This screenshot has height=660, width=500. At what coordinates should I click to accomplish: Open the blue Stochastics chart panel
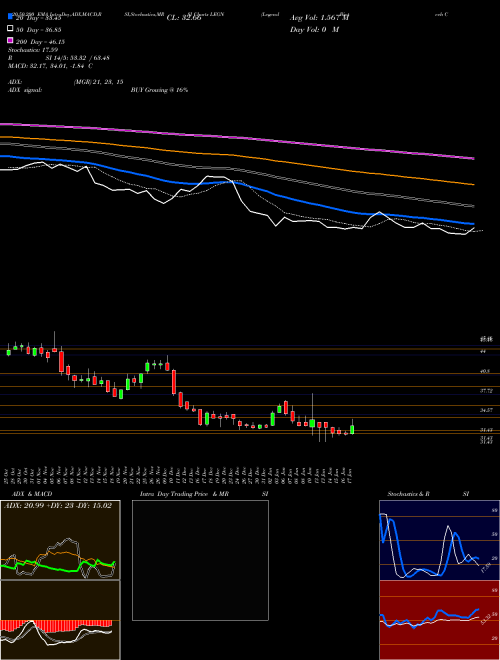pyautogui.click(x=439, y=540)
